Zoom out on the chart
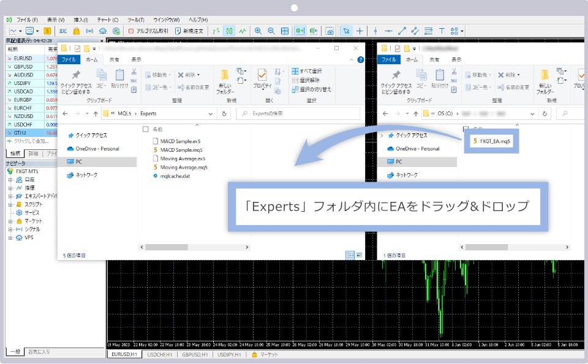588x364 pixels. tap(271, 31)
